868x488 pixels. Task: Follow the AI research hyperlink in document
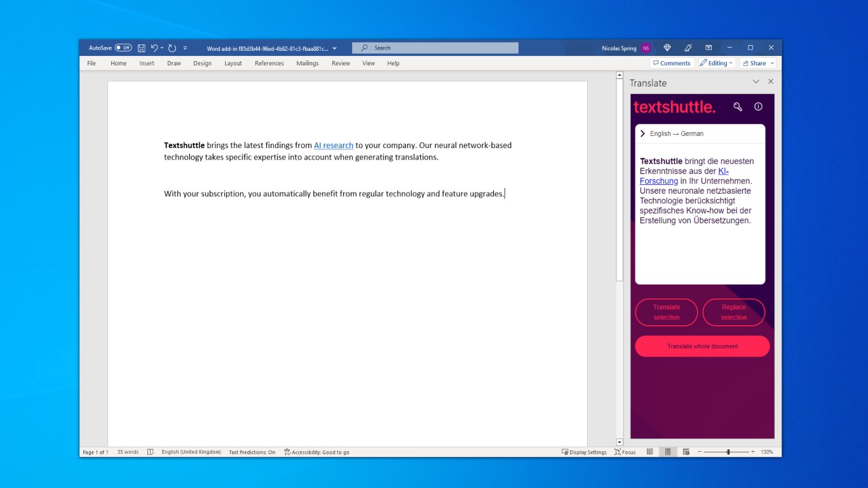tap(334, 146)
